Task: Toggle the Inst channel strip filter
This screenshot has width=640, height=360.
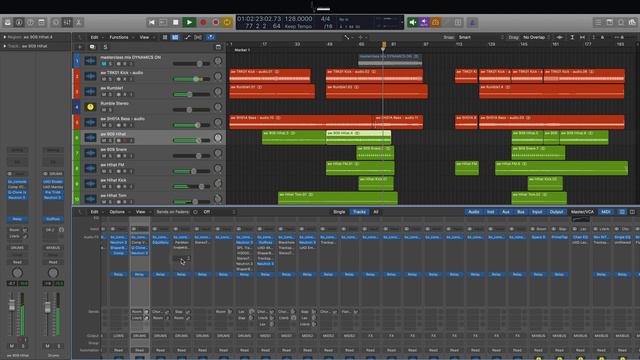Action: 491,212
